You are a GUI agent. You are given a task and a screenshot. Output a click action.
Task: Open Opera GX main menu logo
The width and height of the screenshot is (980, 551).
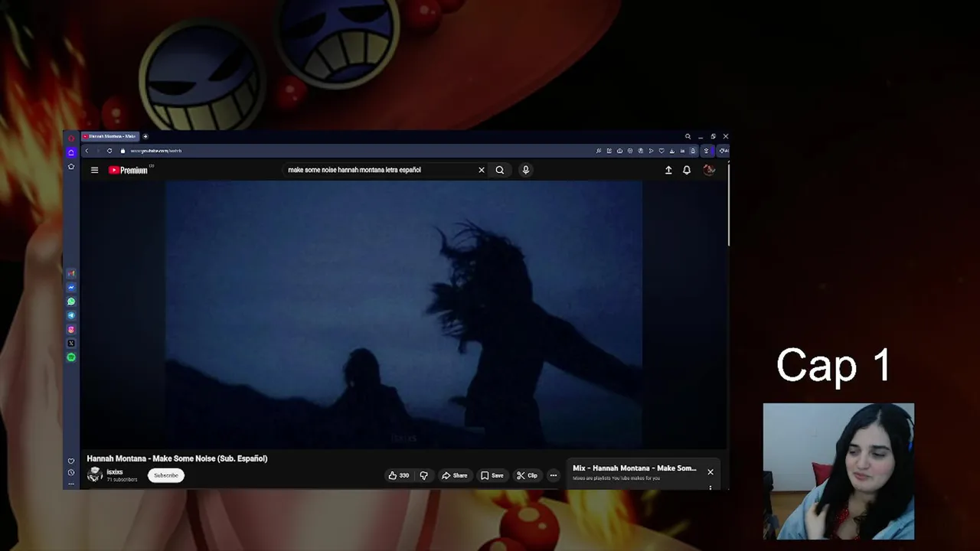(x=71, y=138)
